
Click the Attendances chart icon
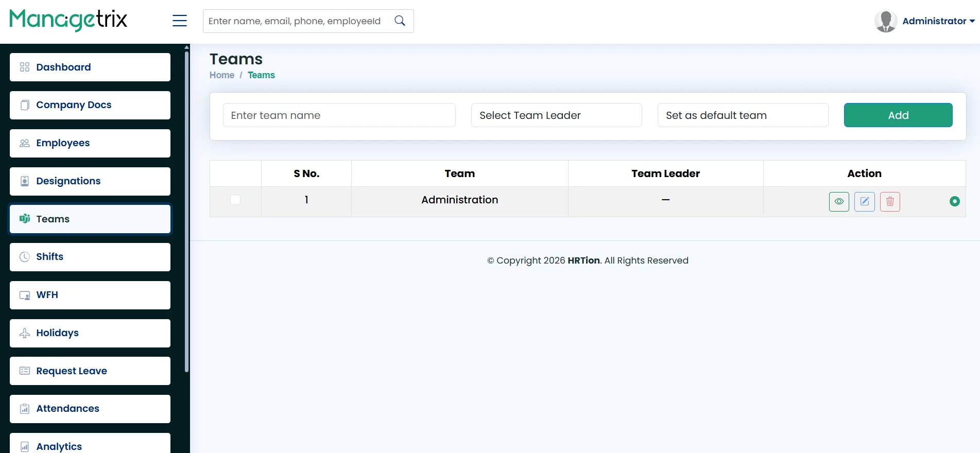(25, 409)
